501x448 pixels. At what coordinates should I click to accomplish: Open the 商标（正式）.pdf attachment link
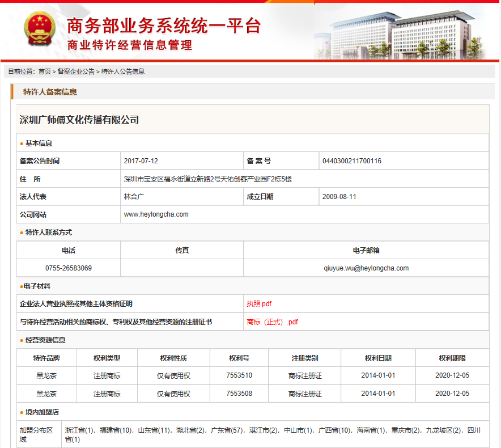(272, 322)
